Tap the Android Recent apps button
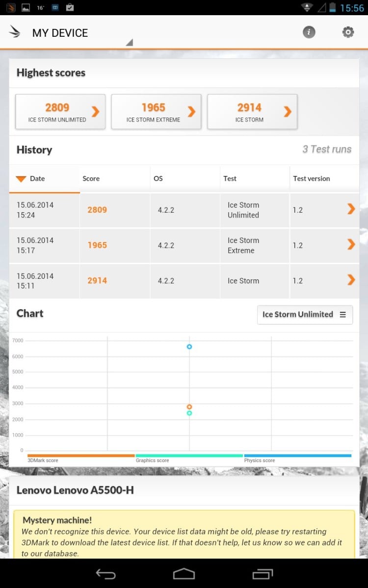The width and height of the screenshot is (368, 588). click(263, 573)
